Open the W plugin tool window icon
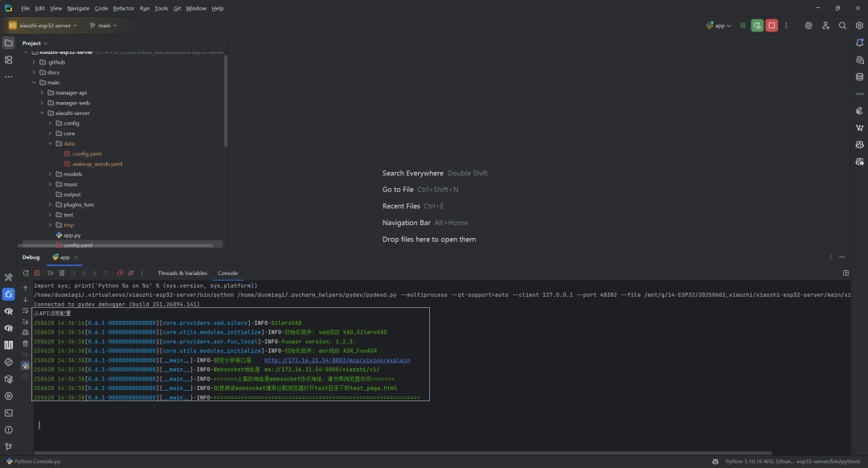This screenshot has height=468, width=868. pos(859,128)
